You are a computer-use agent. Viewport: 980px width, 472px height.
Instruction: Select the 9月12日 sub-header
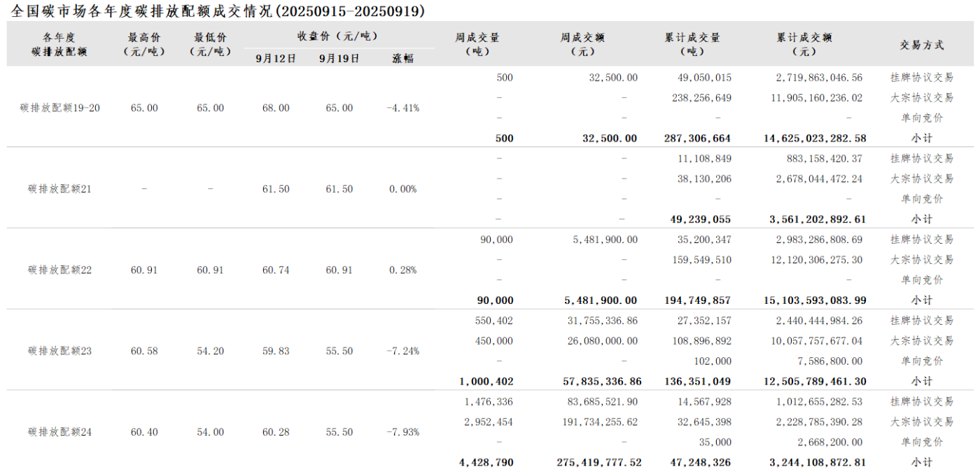(276, 58)
